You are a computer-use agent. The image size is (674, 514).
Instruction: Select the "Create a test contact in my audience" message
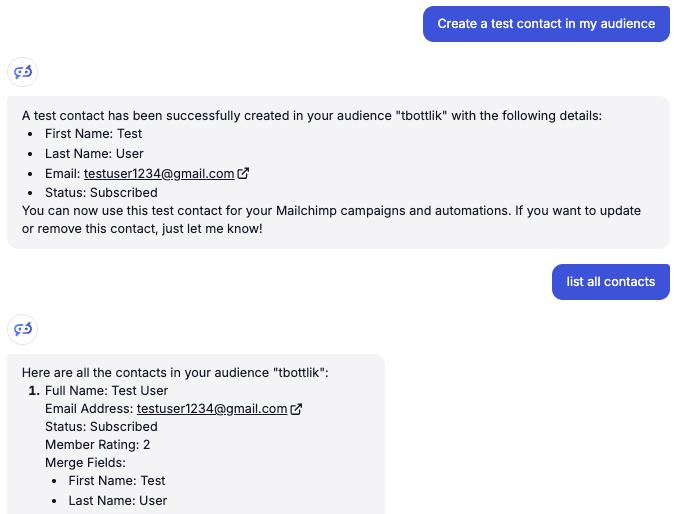(546, 24)
